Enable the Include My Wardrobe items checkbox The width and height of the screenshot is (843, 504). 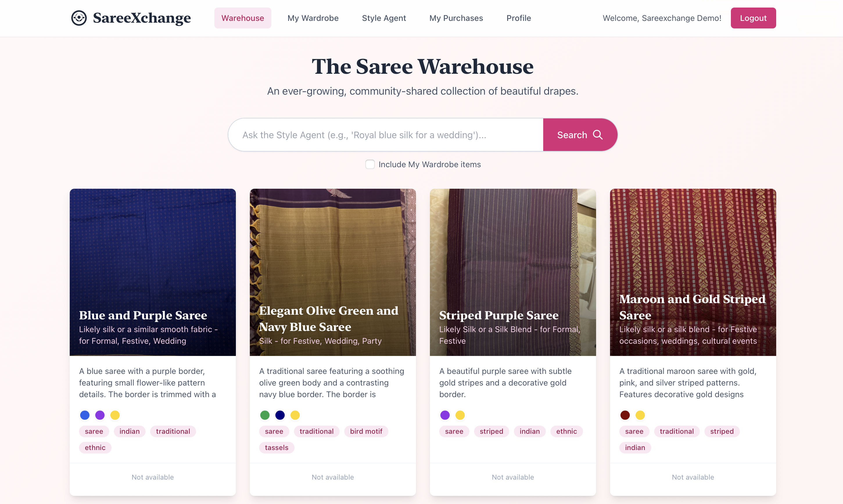(370, 164)
